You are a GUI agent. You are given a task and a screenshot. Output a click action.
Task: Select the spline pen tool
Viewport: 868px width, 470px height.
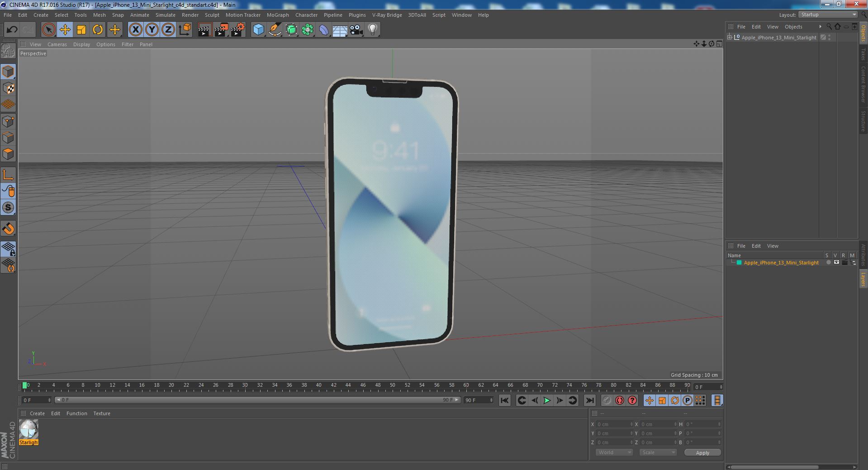point(275,30)
